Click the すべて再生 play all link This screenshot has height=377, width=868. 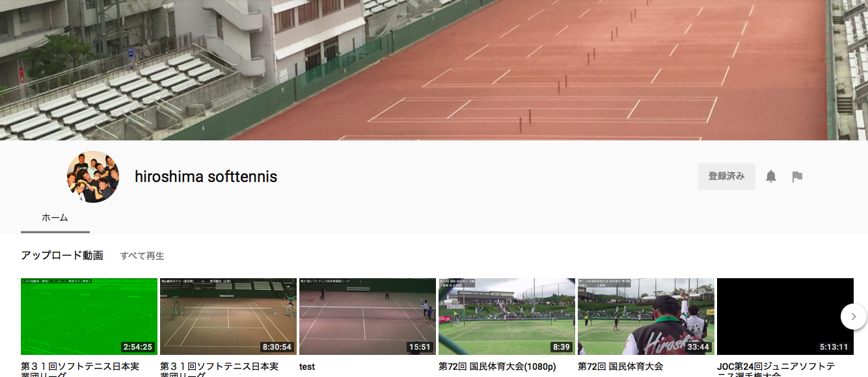pos(142,255)
